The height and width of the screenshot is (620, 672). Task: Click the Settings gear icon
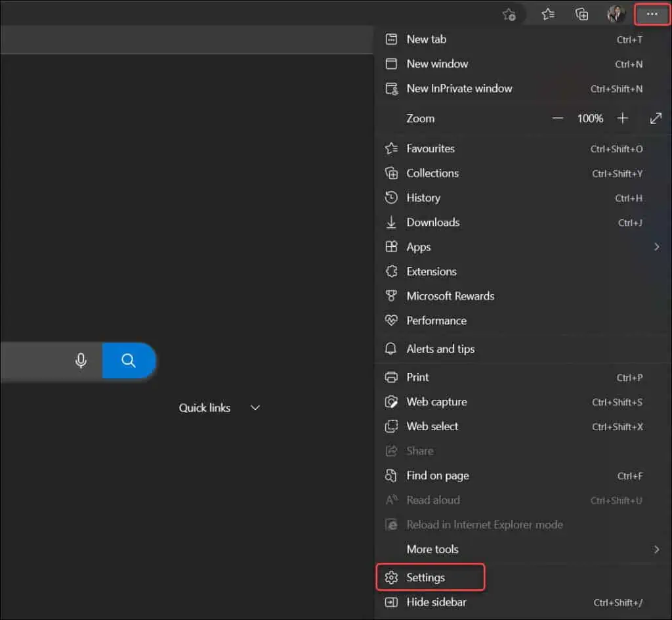pyautogui.click(x=391, y=577)
